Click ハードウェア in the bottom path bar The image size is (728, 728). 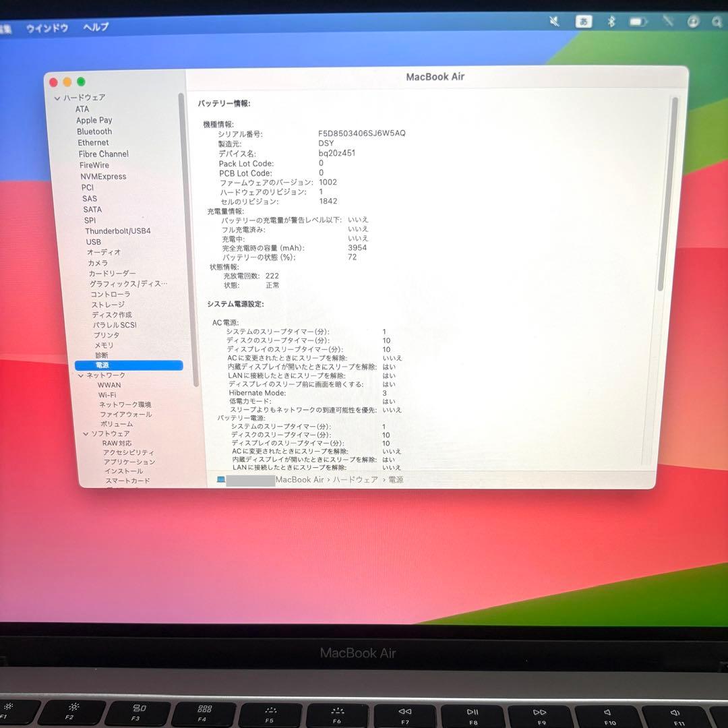[x=353, y=480]
